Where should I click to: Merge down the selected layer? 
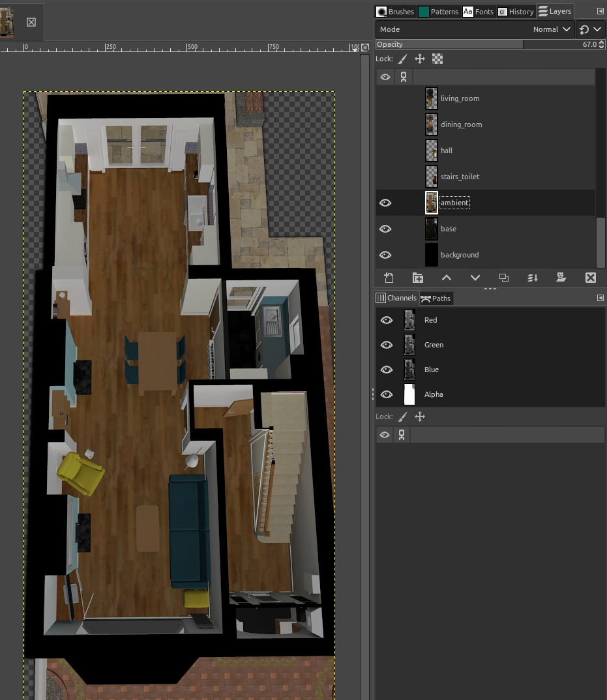click(532, 278)
